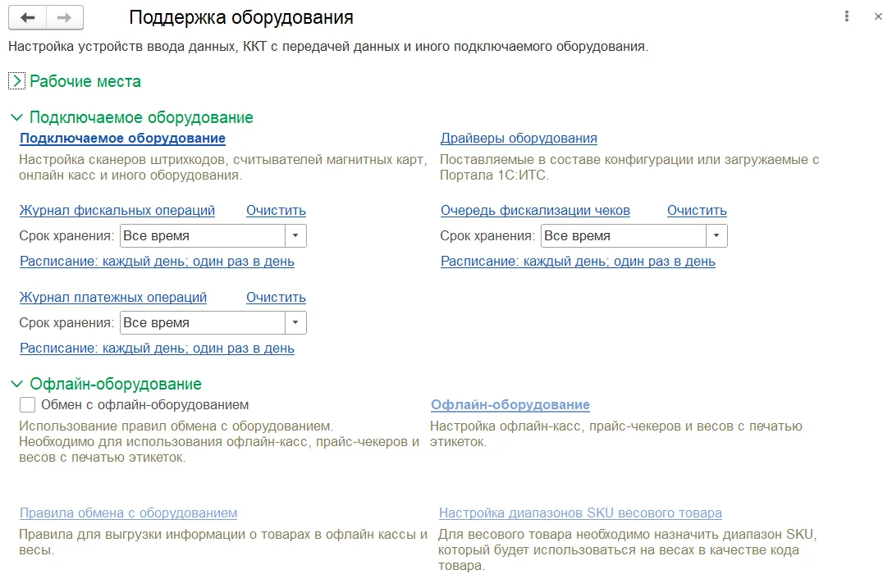Viewport: 892px width, 588px height.
Task: Open Журнал платежных операций
Action: pos(113,298)
